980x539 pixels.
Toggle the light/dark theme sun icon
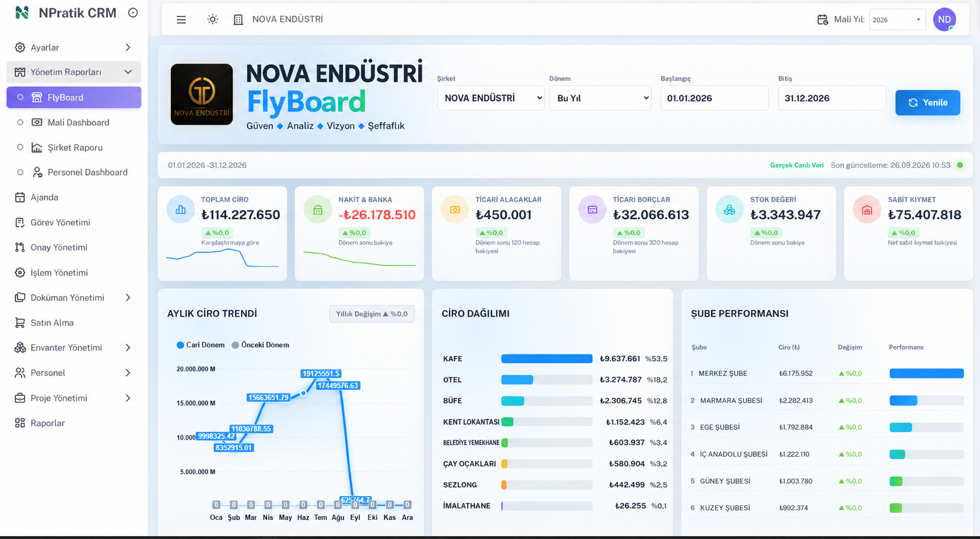click(213, 20)
